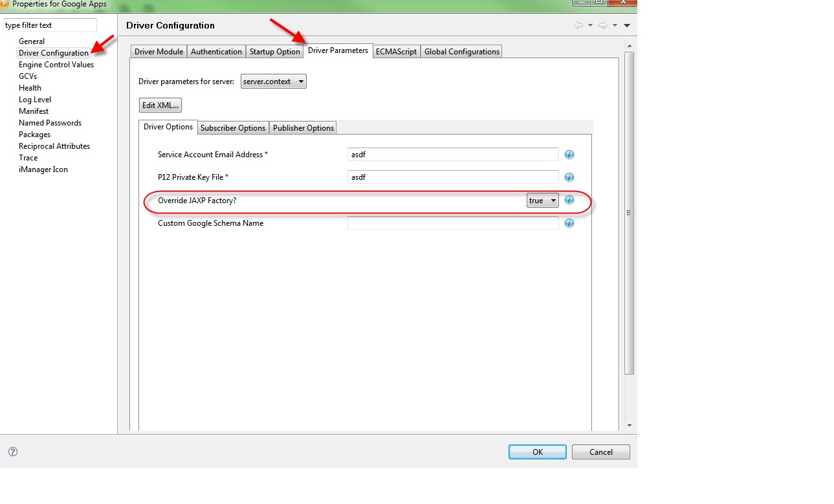Select Manifest in the sidebar
The image size is (834, 504).
[x=34, y=111]
